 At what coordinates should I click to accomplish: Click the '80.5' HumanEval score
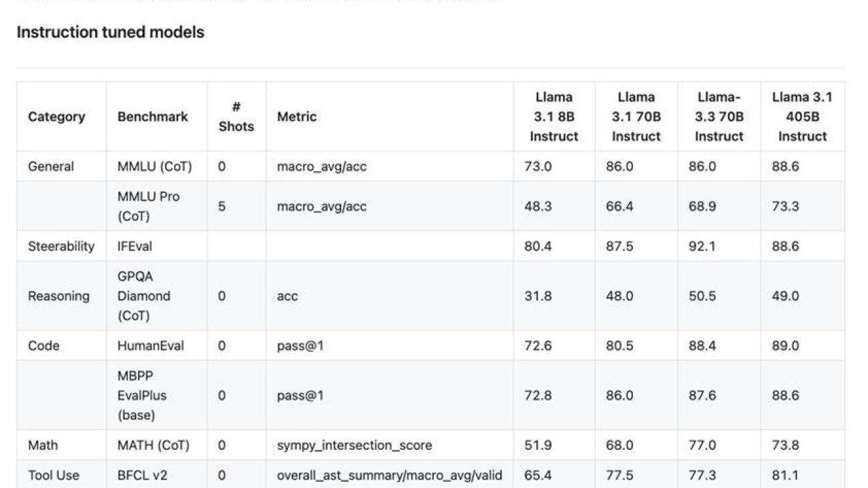pos(620,346)
